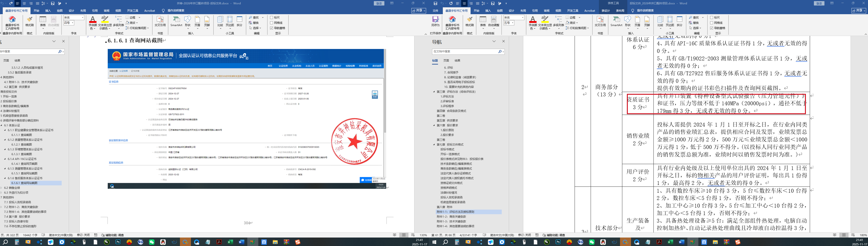868x246 pixels.
Task: Click 格式刷 brush in left Word window
Action: (29, 21)
